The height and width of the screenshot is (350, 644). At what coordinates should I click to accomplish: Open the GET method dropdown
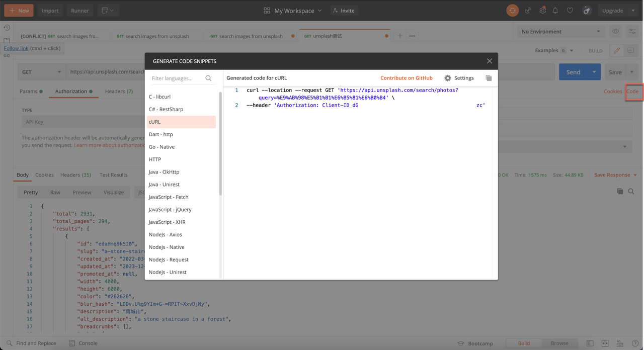(x=41, y=72)
